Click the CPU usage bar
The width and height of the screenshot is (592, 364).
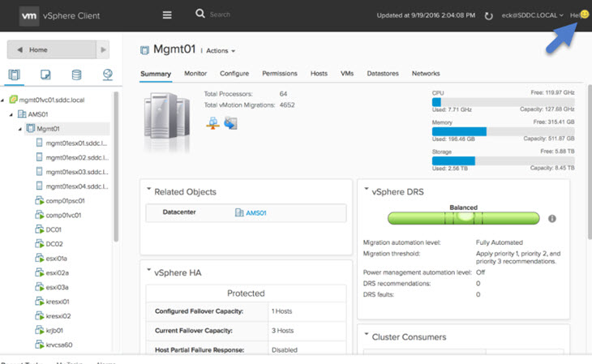coord(504,102)
